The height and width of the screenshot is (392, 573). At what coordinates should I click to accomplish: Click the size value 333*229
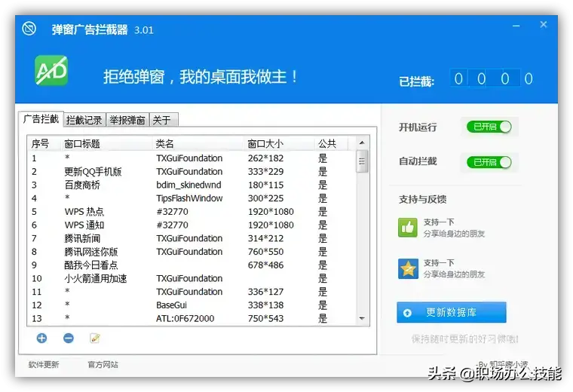pos(265,172)
